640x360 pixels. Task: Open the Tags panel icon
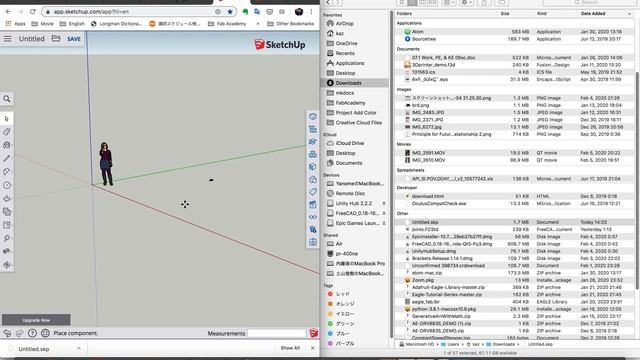tap(313, 192)
